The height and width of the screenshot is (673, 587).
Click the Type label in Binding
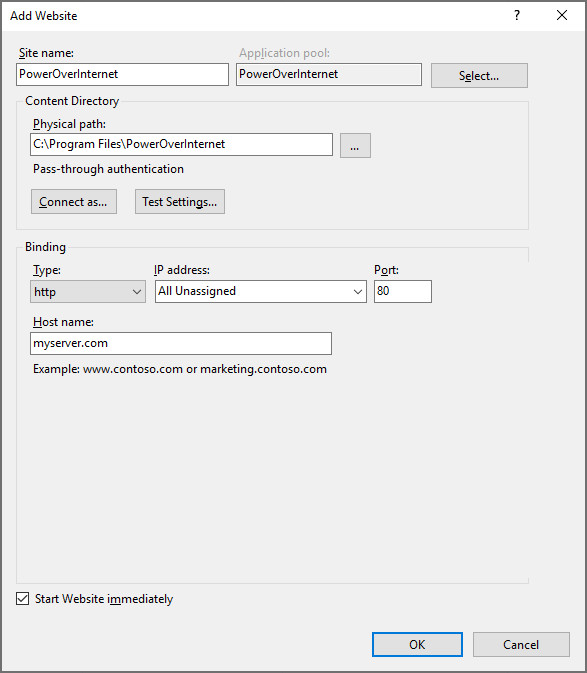(x=47, y=270)
